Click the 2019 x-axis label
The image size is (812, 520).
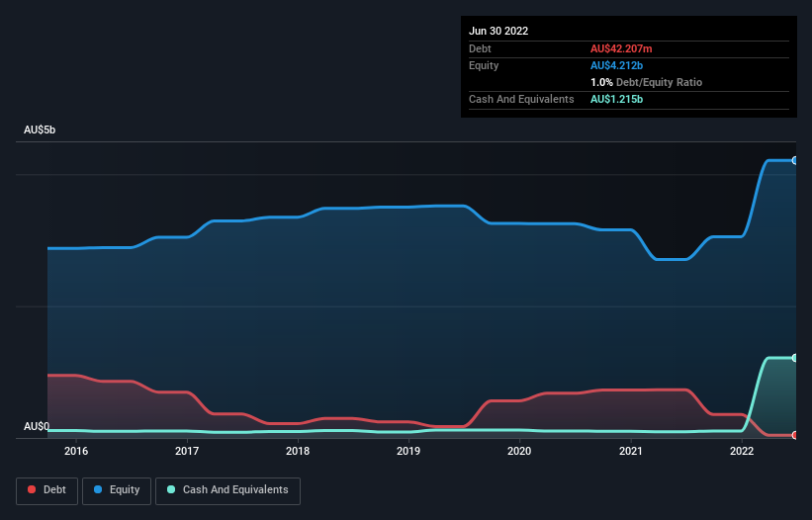tap(408, 451)
